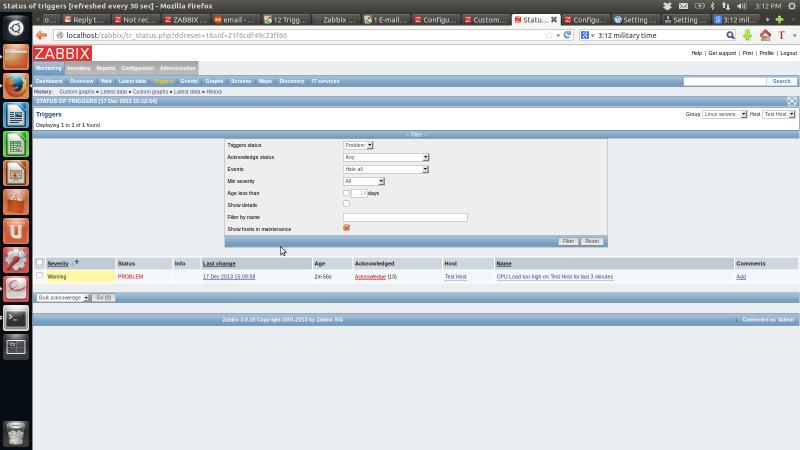The height and width of the screenshot is (450, 800).
Task: Switch to the Administration main menu tab
Action: (178, 68)
